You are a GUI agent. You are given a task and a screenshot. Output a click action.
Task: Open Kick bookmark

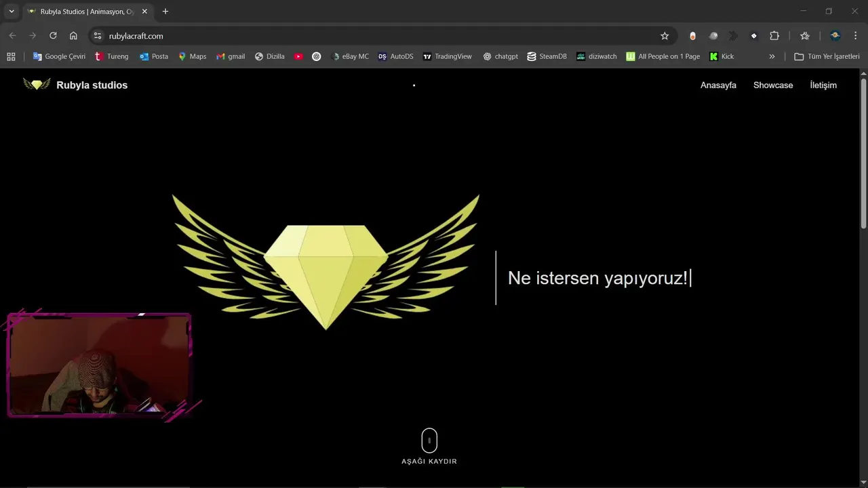coord(722,56)
